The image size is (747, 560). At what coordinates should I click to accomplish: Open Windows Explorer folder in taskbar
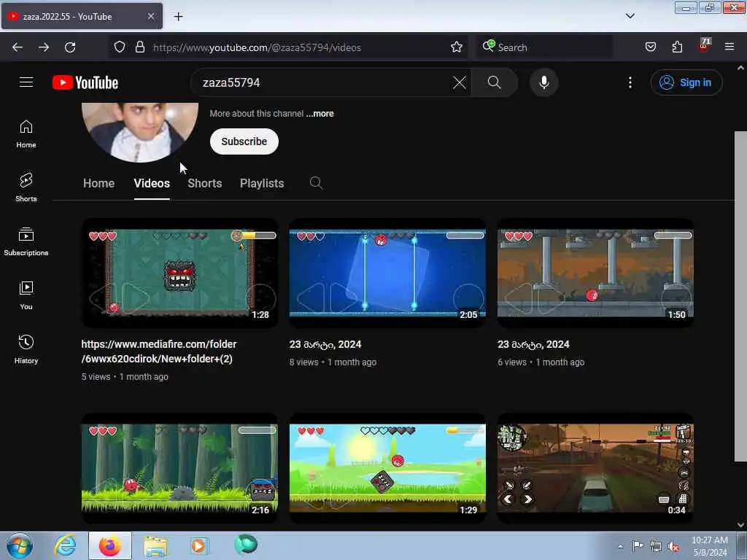coord(155,545)
